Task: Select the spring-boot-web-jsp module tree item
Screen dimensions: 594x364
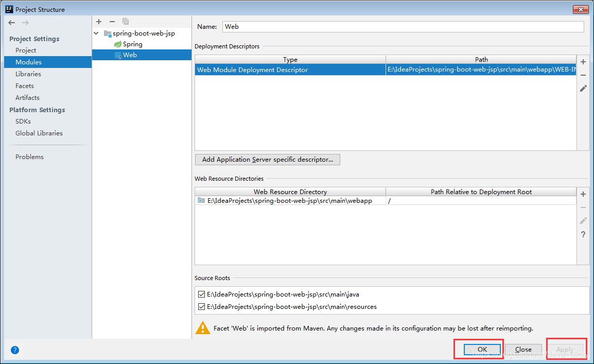Action: point(144,33)
